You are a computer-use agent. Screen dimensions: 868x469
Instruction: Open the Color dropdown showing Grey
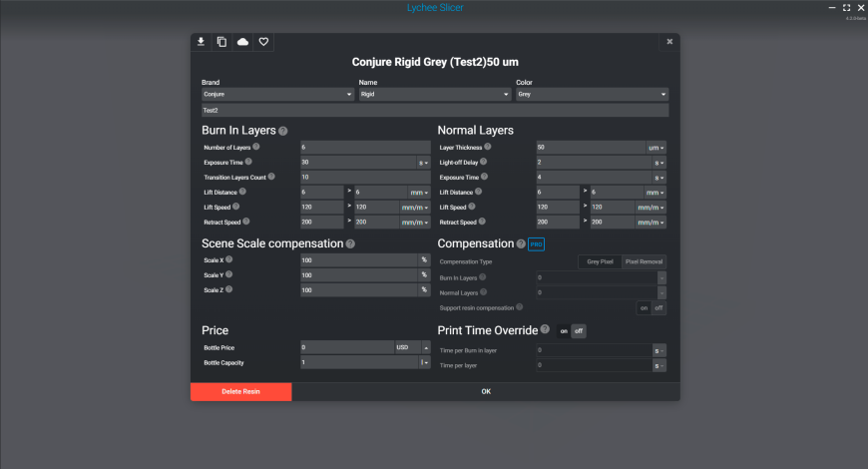point(593,94)
